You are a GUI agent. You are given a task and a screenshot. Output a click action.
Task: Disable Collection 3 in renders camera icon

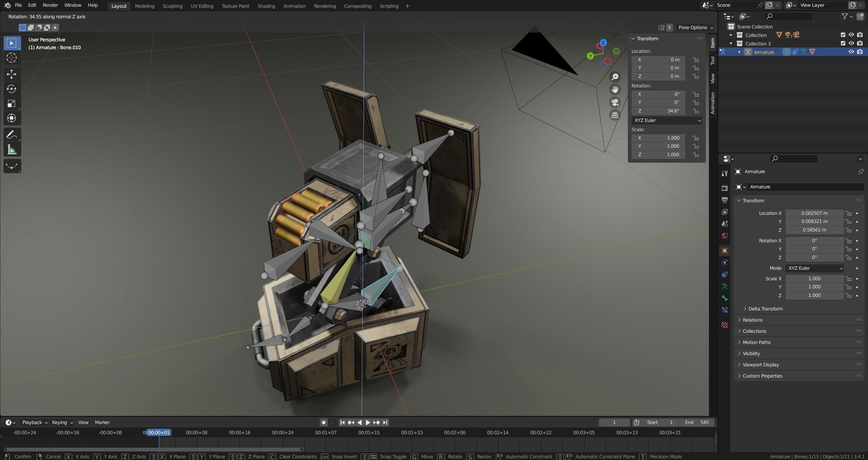tap(860, 43)
